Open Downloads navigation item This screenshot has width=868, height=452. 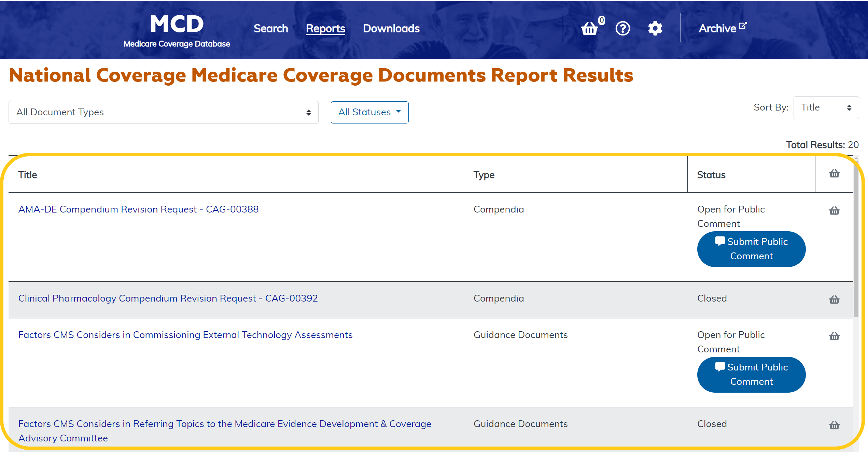[x=391, y=28]
